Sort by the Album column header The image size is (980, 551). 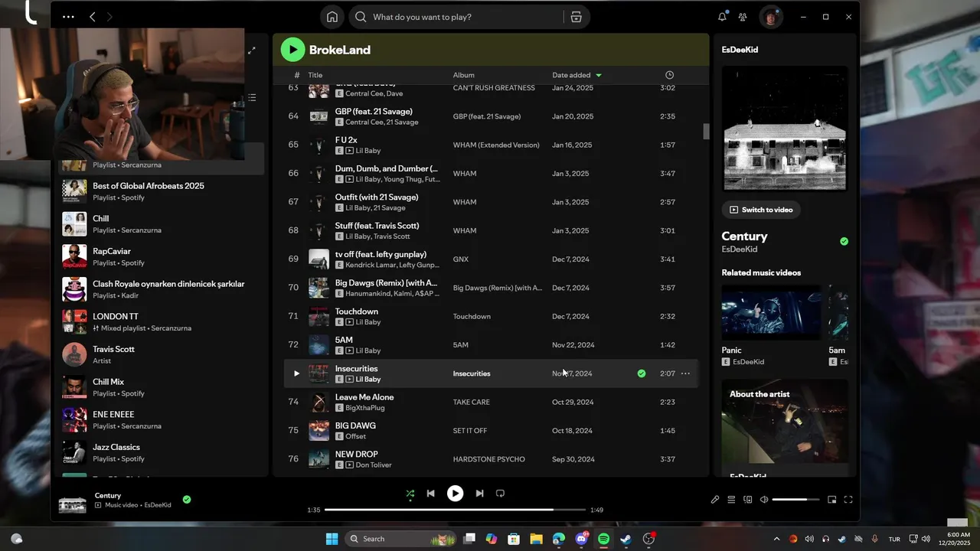tap(463, 75)
